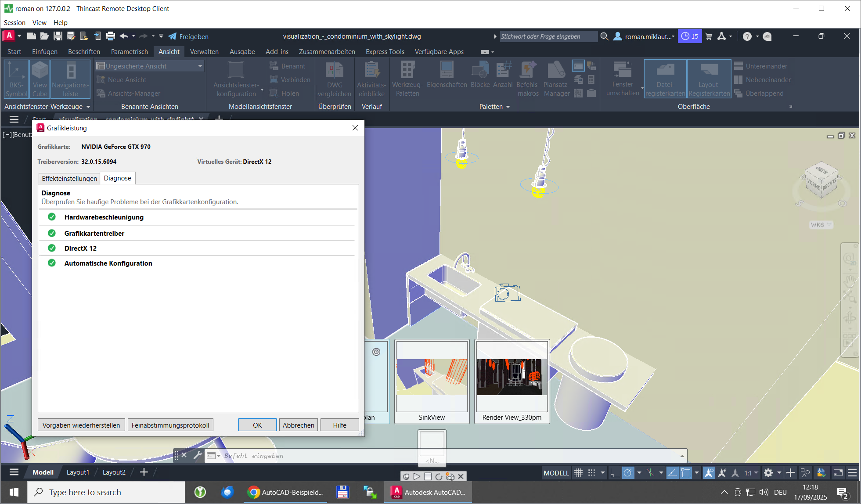Toggle object snap square icon in status bar
Screen dimensions: 861x504
coord(685,473)
